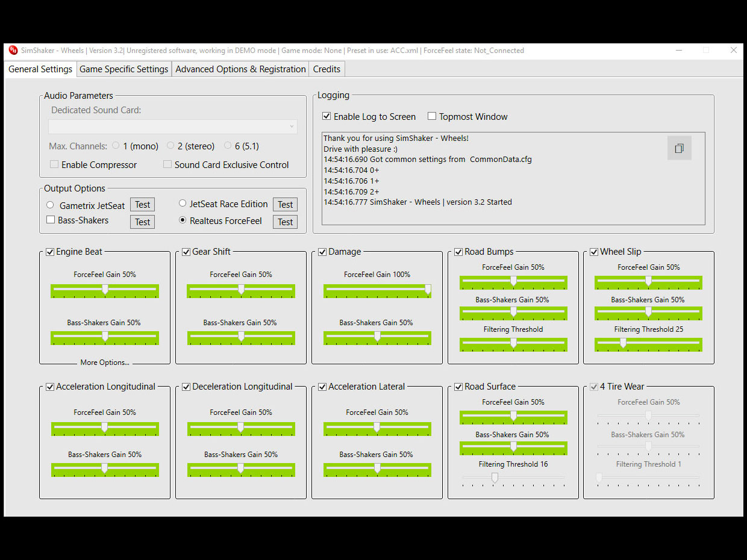Click Road Surface Bass-Shakers Gain slider

513,448
